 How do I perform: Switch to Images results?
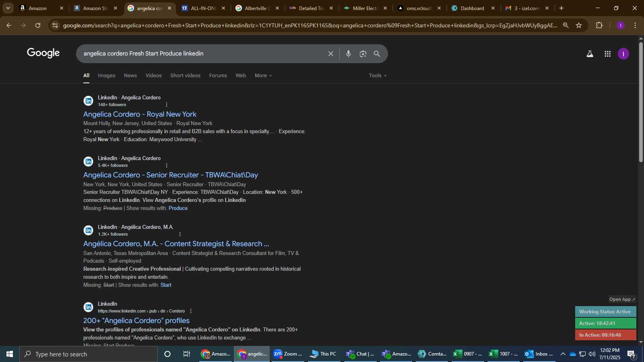tap(106, 76)
